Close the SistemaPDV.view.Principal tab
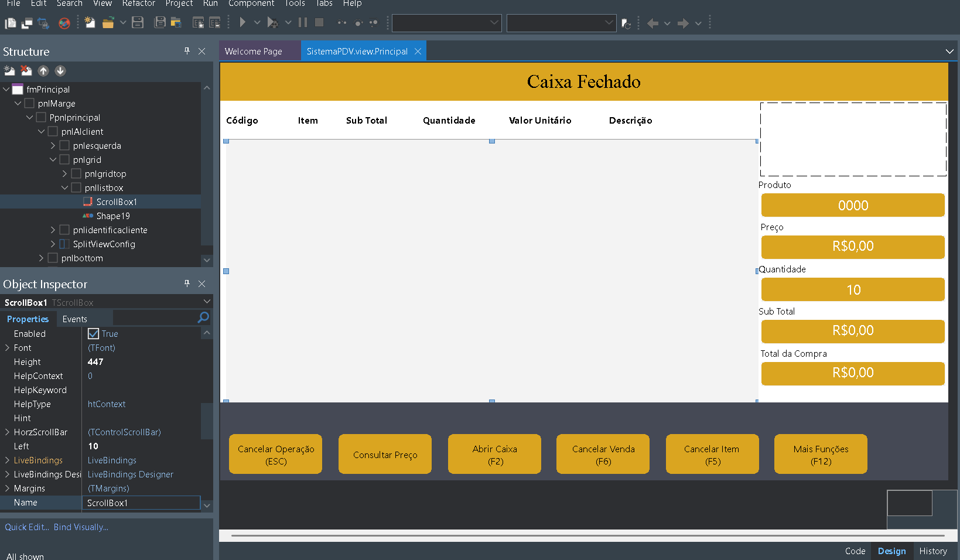 [418, 52]
